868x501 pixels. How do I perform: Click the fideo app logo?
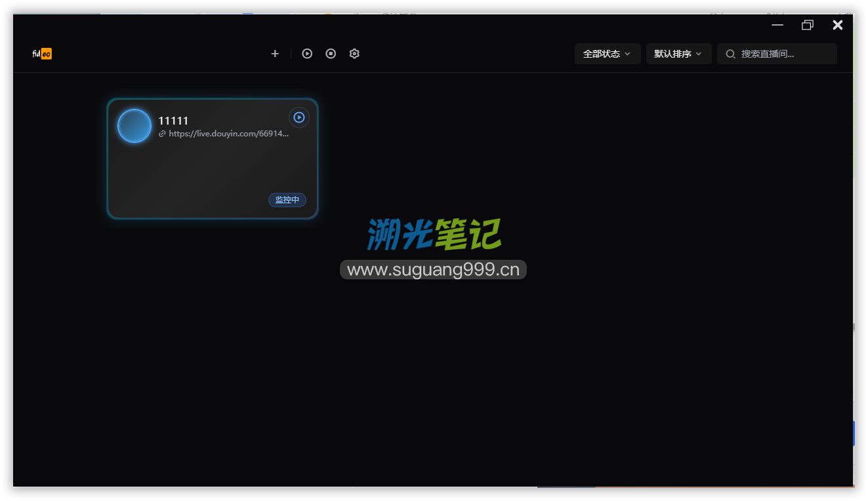42,54
